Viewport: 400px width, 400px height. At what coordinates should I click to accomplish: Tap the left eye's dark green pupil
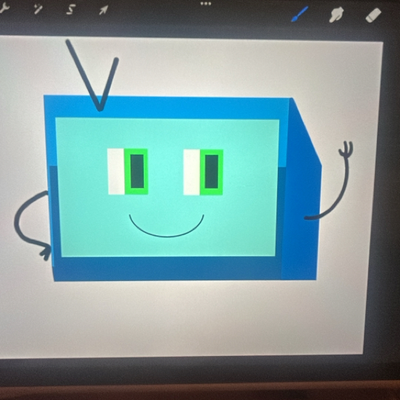pos(137,171)
